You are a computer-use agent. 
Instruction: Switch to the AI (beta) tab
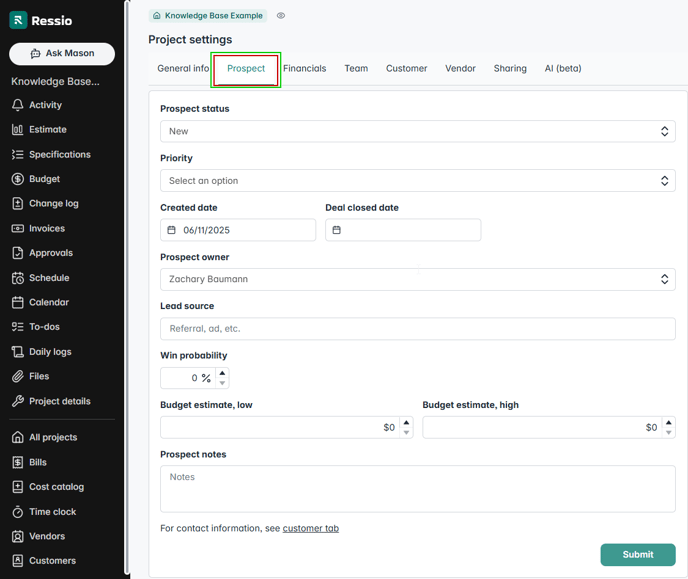point(562,69)
